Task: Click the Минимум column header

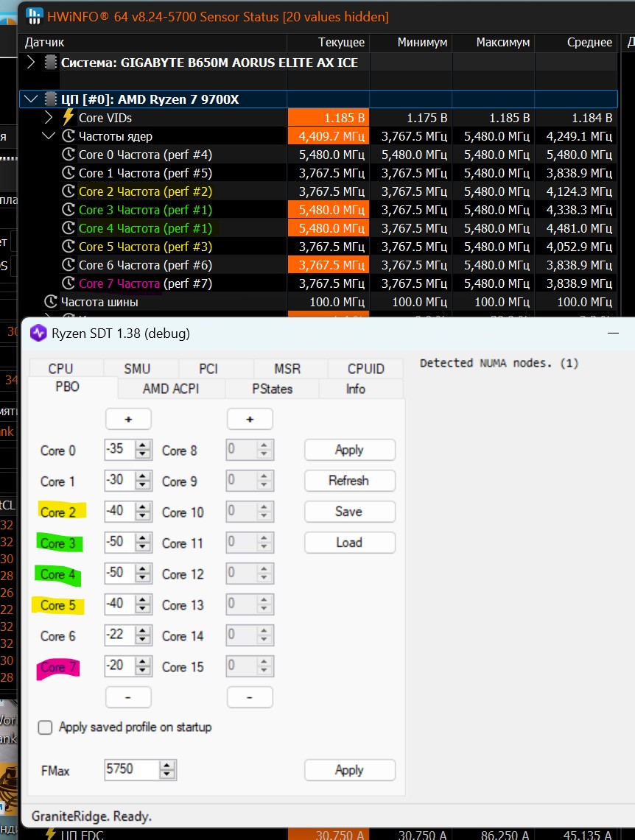Action: click(x=411, y=42)
